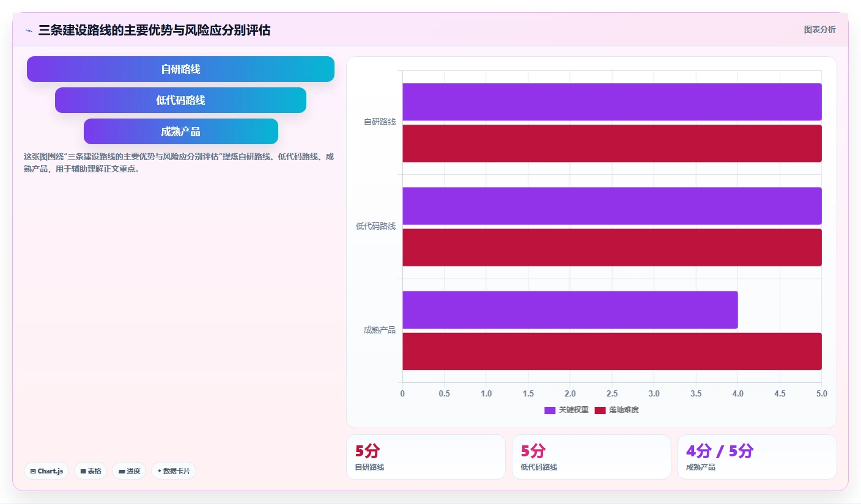This screenshot has width=861, height=504.
Task: Click the 低代码路线 y-axis label
Action: point(376,227)
